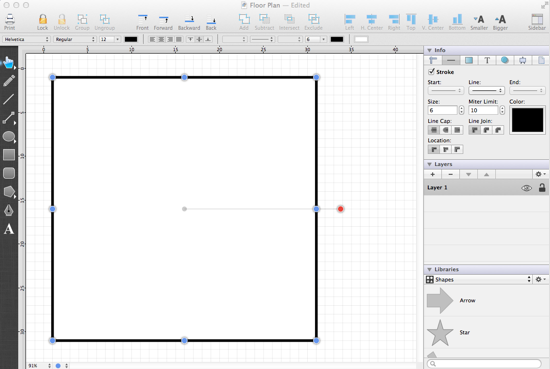Image resolution: width=550 pixels, height=369 pixels.
Task: Switch to the Stroke info tab
Action: click(451, 61)
